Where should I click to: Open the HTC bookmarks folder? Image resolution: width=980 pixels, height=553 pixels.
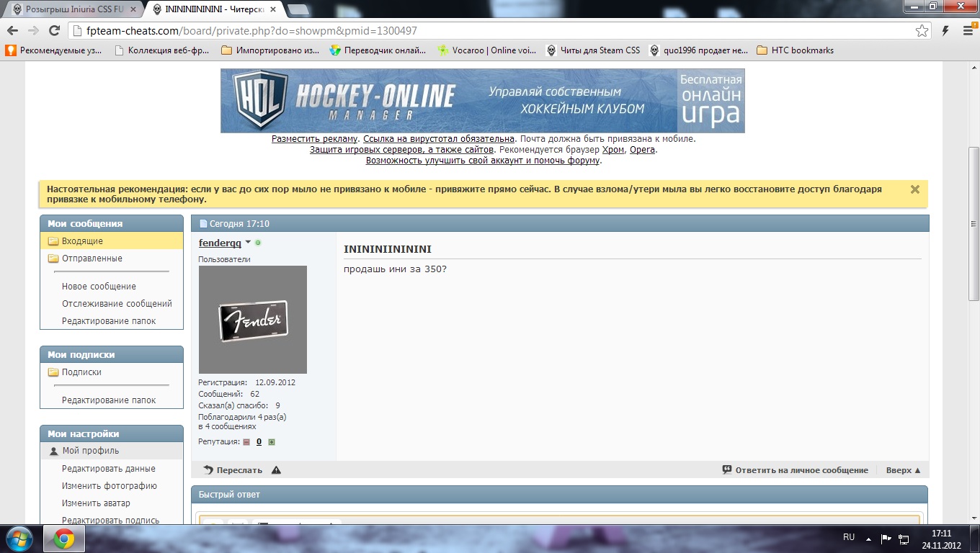[x=796, y=50]
